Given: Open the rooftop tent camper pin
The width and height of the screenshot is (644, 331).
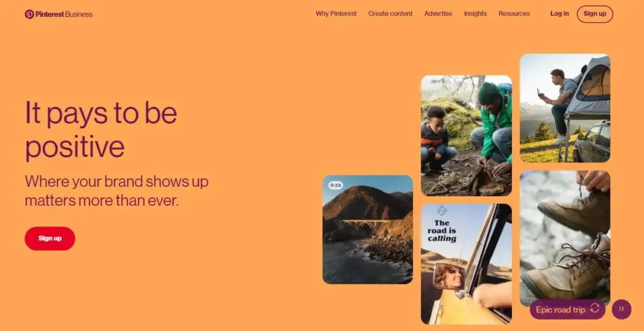Looking at the screenshot, I should click(565, 108).
